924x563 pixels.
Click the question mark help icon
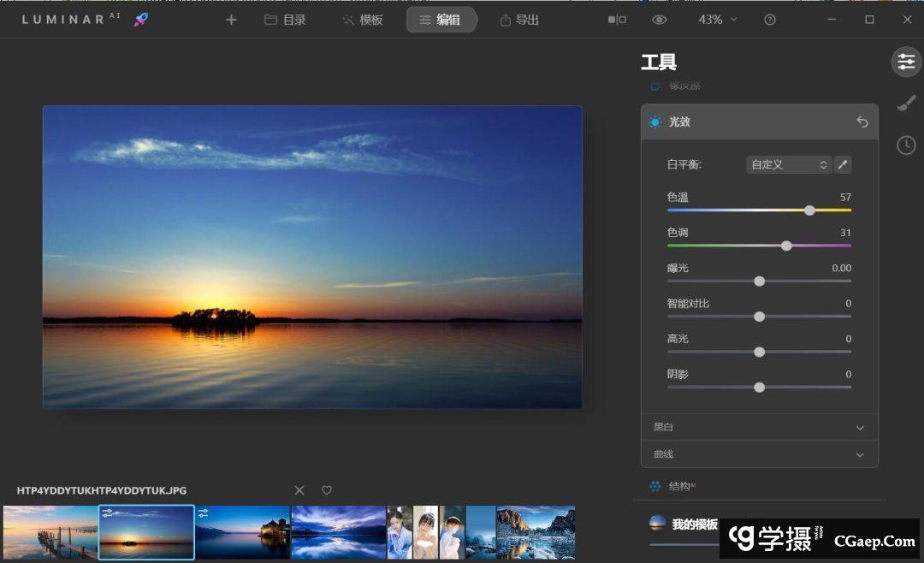[x=770, y=20]
